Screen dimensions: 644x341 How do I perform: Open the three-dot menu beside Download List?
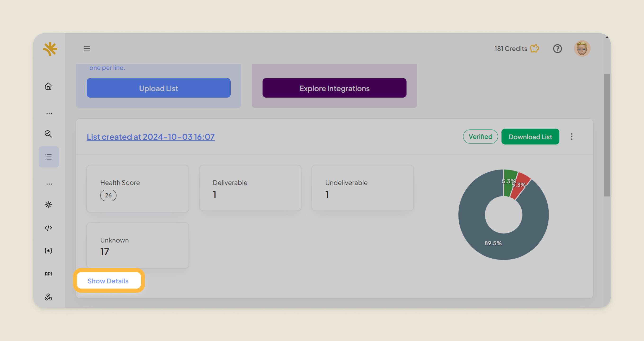(x=572, y=136)
